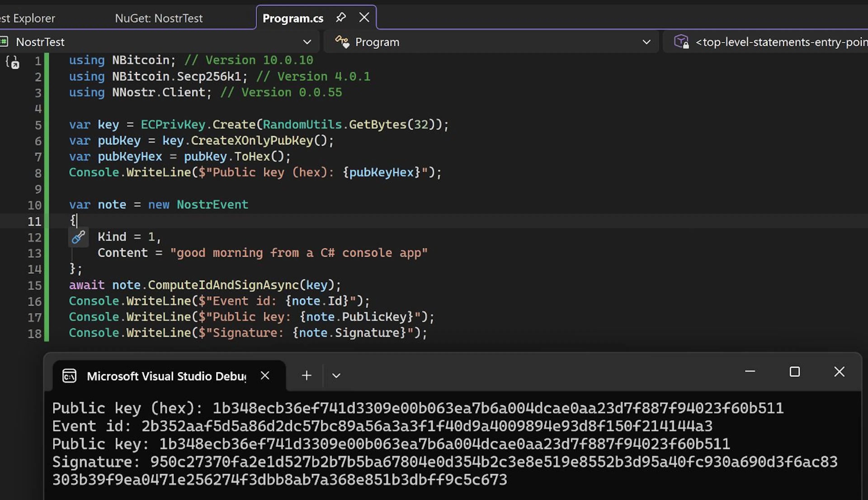This screenshot has width=868, height=500.
Task: Click "NostrEvent" on line 10
Action: (x=212, y=205)
